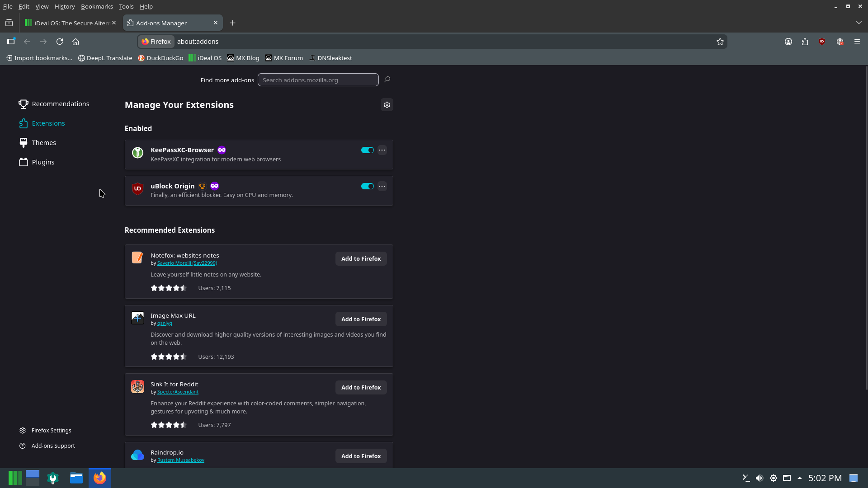
Task: Add Sink It for Reddit to Firefox
Action: pos(361,387)
